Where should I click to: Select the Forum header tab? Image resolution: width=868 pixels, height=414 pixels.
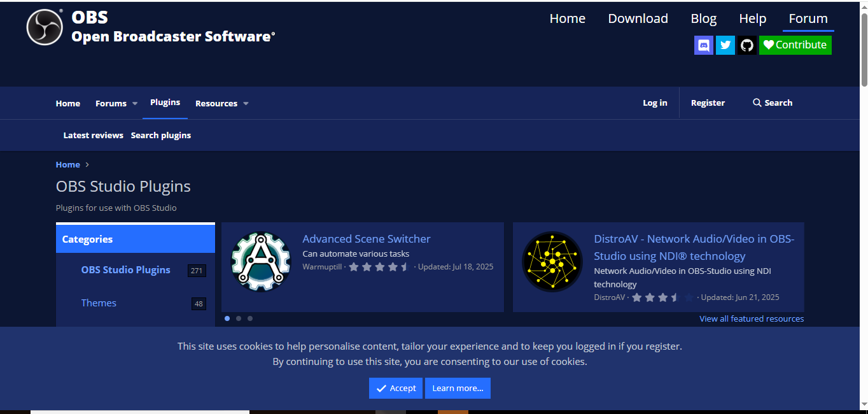point(808,19)
